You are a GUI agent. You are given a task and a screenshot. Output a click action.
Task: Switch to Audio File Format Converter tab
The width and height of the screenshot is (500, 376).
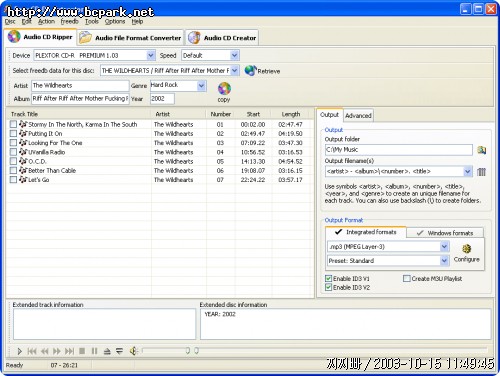pyautogui.click(x=131, y=38)
